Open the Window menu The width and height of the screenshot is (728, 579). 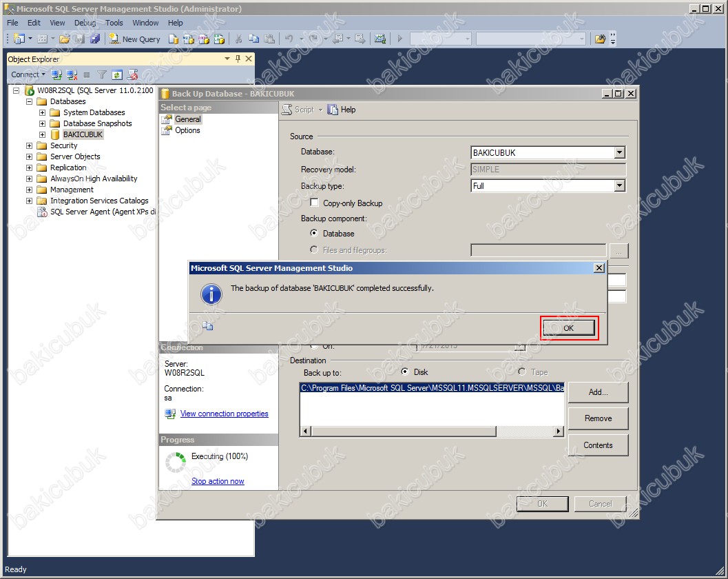point(145,23)
